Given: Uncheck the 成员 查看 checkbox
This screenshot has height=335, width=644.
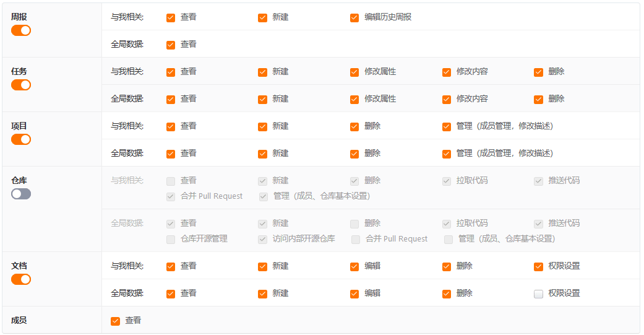Looking at the screenshot, I should 115,321.
